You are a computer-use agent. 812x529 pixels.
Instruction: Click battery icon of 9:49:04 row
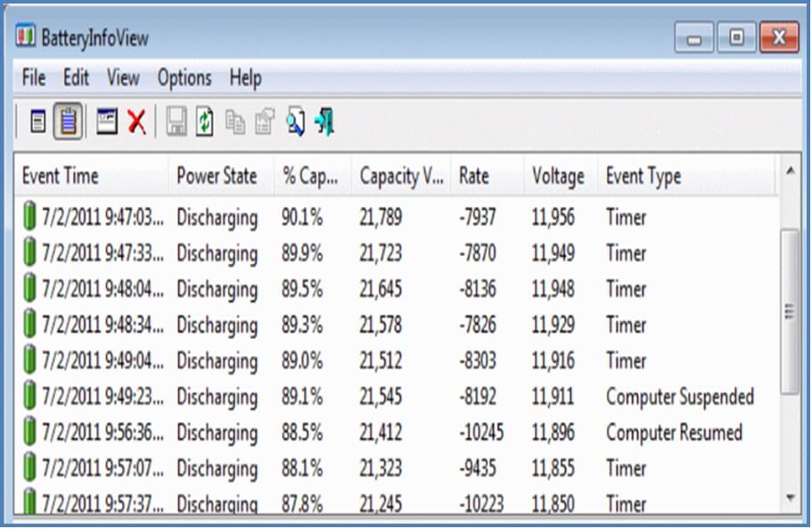(x=29, y=360)
